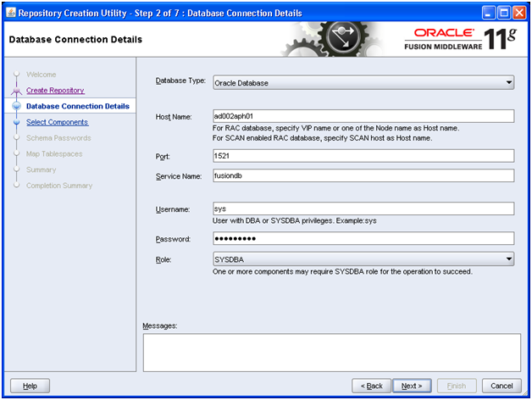Click the Summary step label
The width and height of the screenshot is (532, 400).
[x=41, y=169]
